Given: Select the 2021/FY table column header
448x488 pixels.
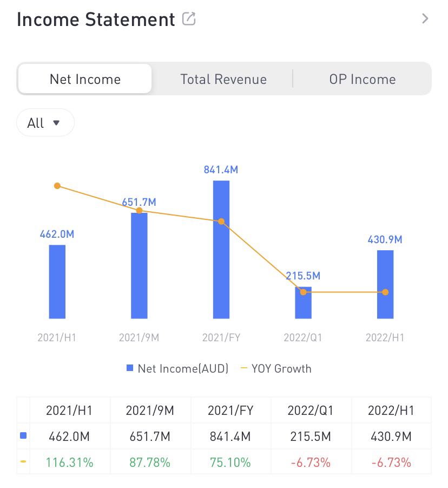Looking at the screenshot, I should 229,410.
